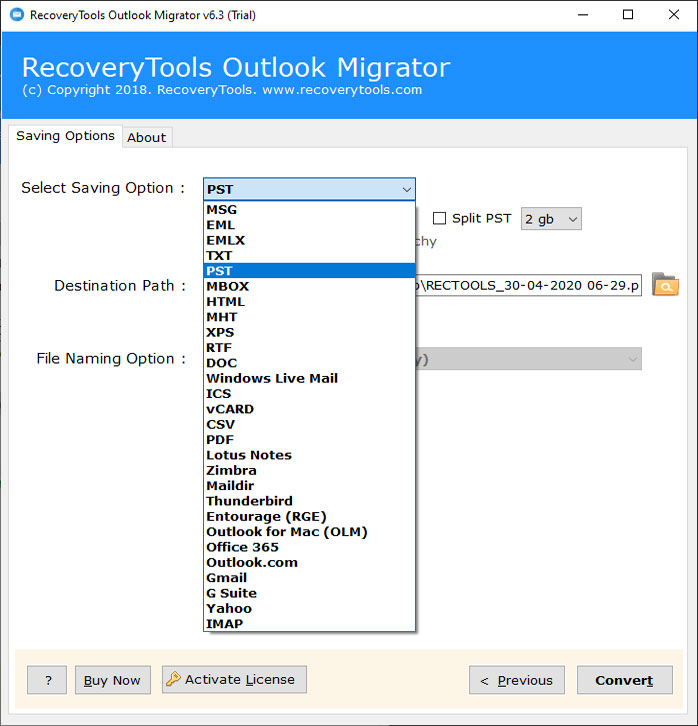Pick Lotus Notes option
This screenshot has height=726, width=698.
pyautogui.click(x=309, y=455)
